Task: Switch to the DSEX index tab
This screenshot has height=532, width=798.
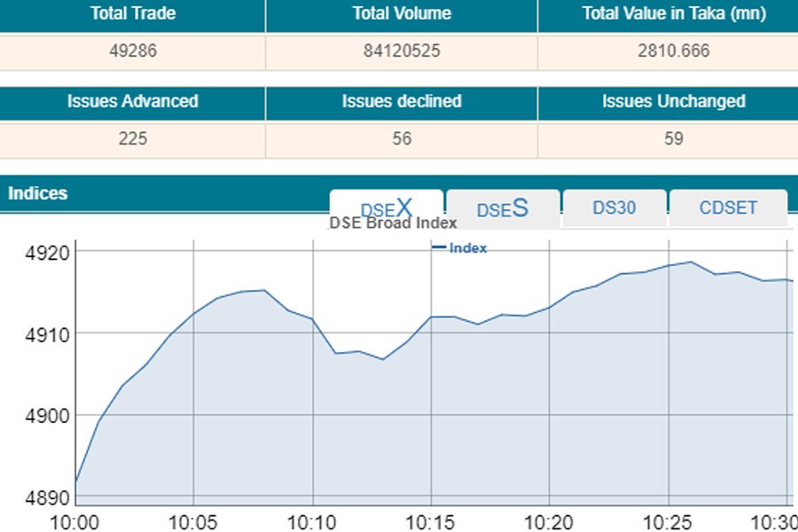Action: (x=386, y=208)
